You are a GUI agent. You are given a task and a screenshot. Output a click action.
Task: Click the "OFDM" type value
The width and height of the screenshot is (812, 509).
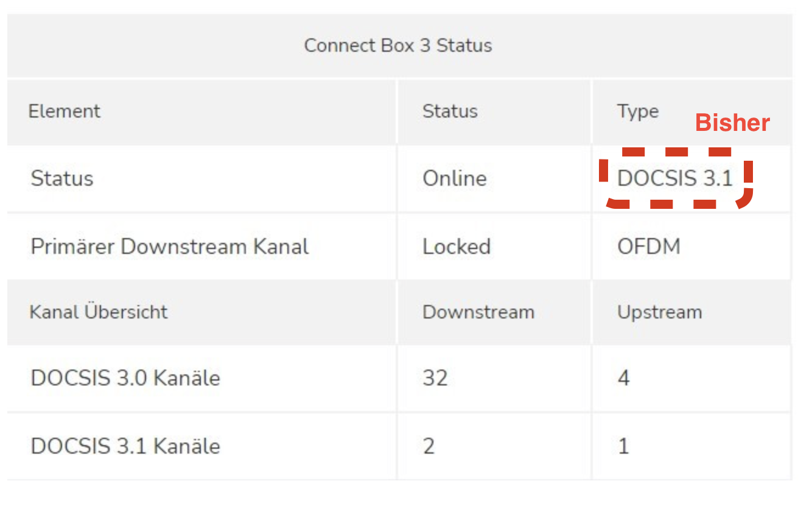click(x=649, y=247)
